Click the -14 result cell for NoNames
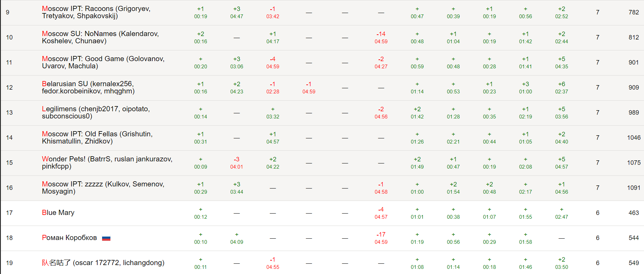This screenshot has width=644, height=274. coord(381,37)
